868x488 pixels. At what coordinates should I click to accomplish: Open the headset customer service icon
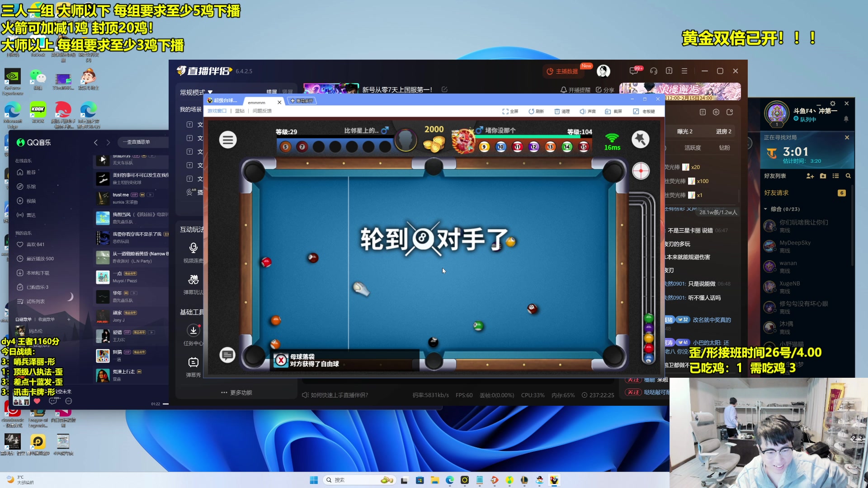tap(654, 71)
